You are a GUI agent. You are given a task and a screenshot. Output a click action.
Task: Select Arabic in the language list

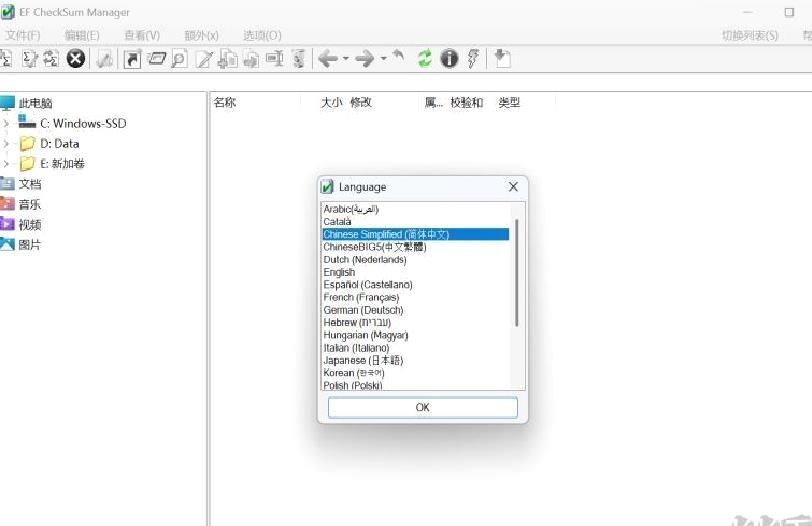pos(415,209)
